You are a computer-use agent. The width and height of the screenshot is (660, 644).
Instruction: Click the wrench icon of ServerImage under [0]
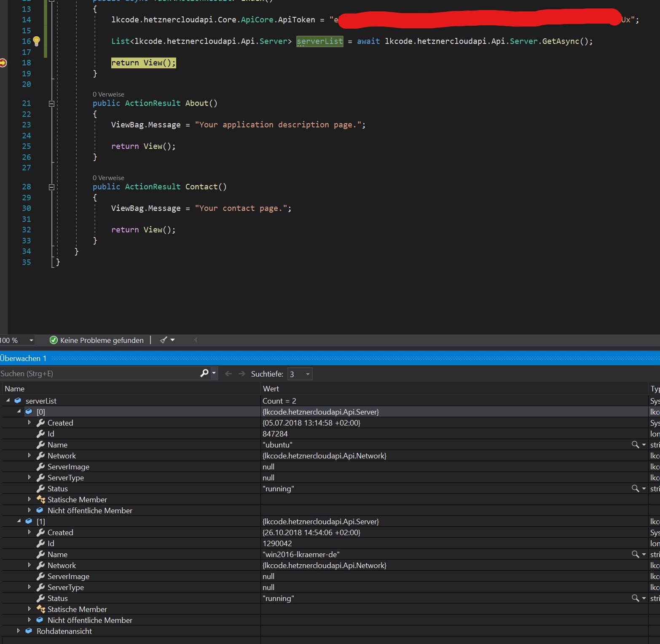point(41,466)
